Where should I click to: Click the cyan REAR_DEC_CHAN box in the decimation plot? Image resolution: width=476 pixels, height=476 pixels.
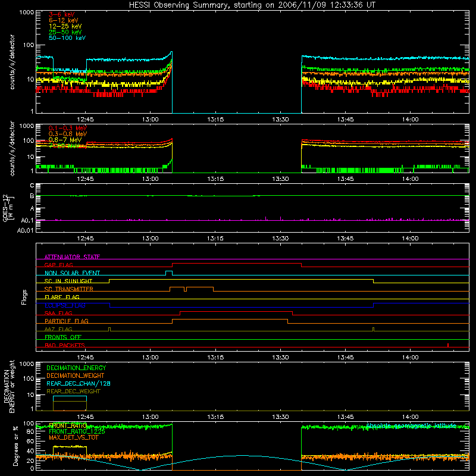70,399
